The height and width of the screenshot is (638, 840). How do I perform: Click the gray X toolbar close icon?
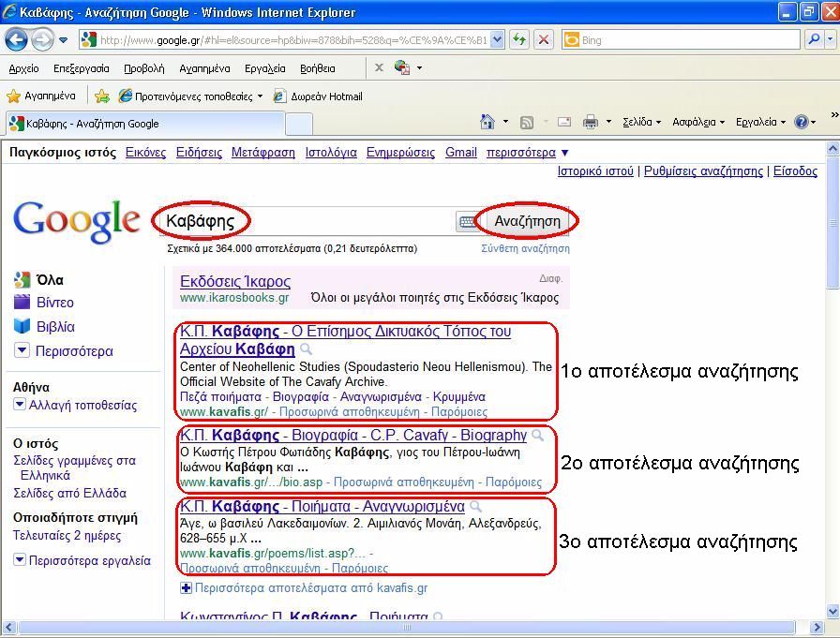(379, 68)
